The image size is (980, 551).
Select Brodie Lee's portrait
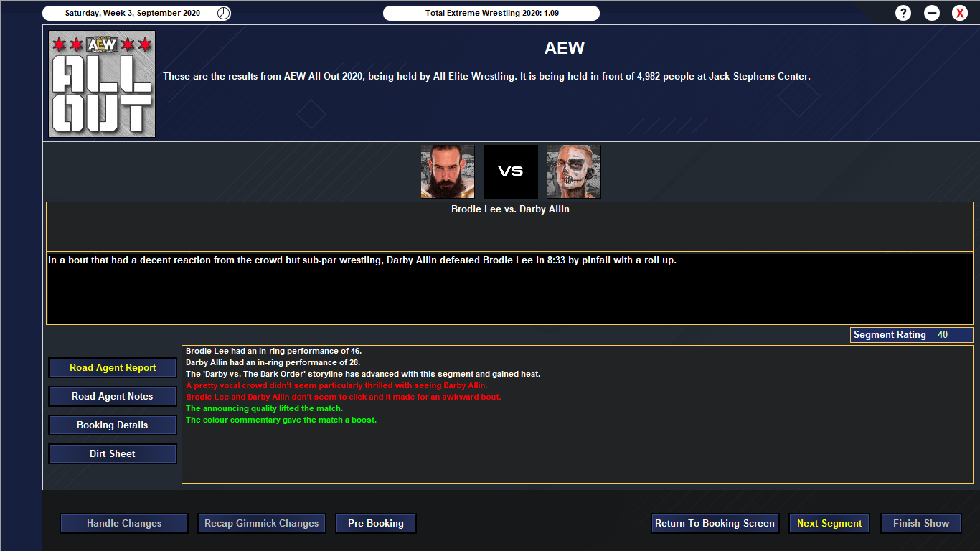448,171
